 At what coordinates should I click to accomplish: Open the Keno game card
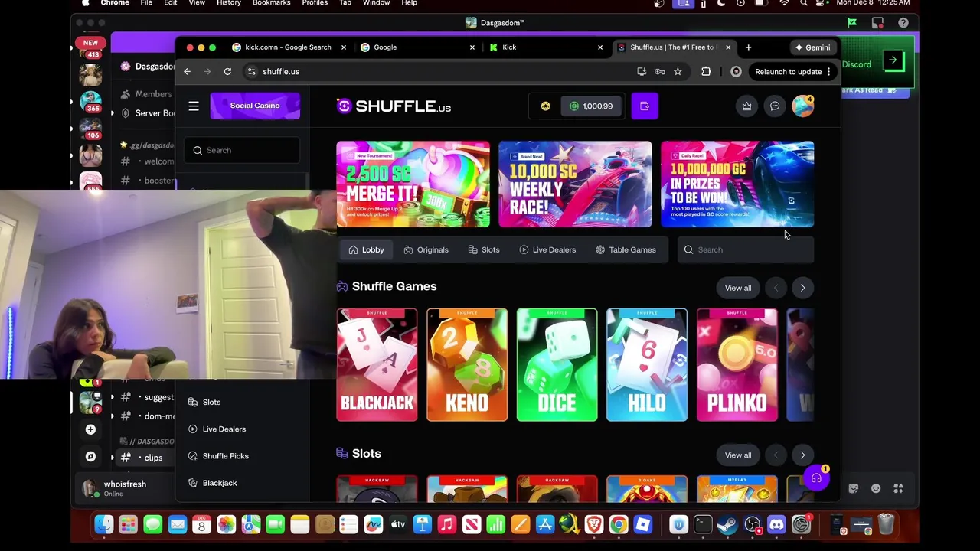pyautogui.click(x=467, y=365)
